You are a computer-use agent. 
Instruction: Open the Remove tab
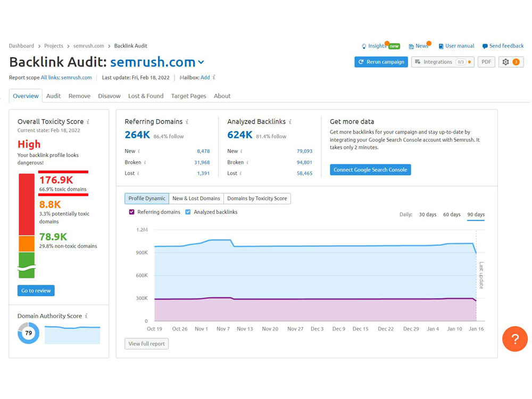(x=79, y=96)
